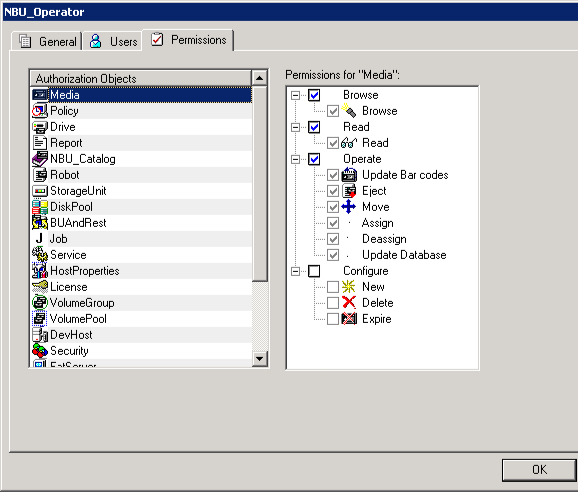
Task: Select the Job row in objects list
Action: 142,239
